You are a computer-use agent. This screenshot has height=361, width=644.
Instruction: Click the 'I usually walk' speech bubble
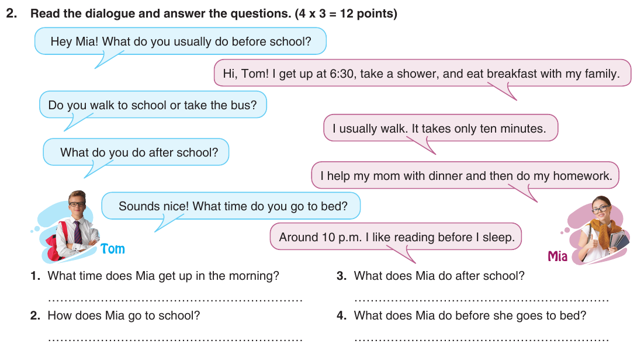click(440, 128)
